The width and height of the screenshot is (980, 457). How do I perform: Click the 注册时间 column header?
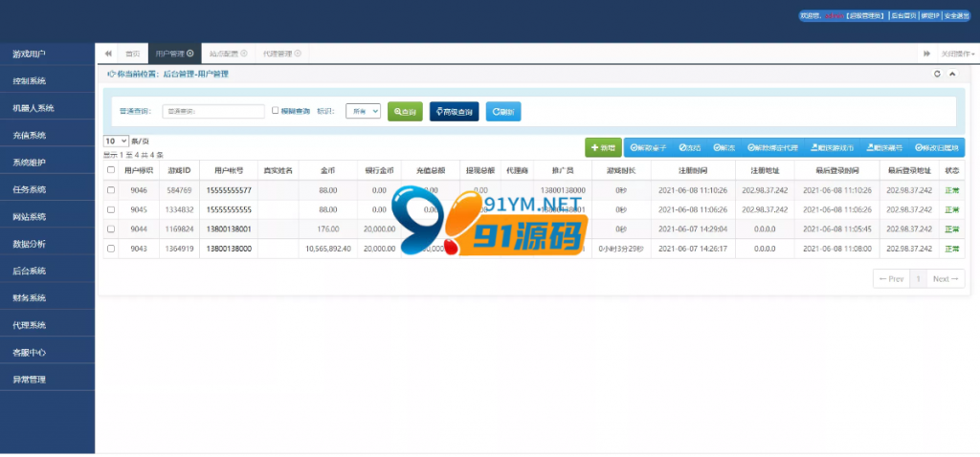[693, 170]
